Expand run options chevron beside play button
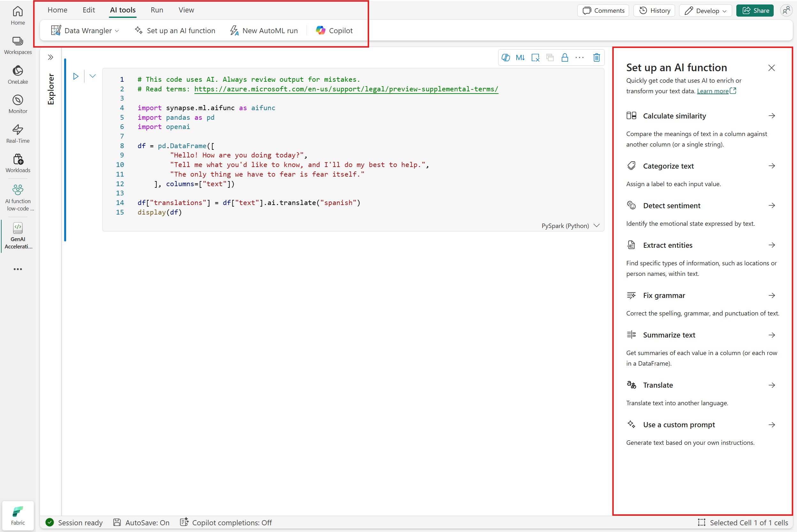Image resolution: width=797 pixels, height=532 pixels. tap(92, 76)
